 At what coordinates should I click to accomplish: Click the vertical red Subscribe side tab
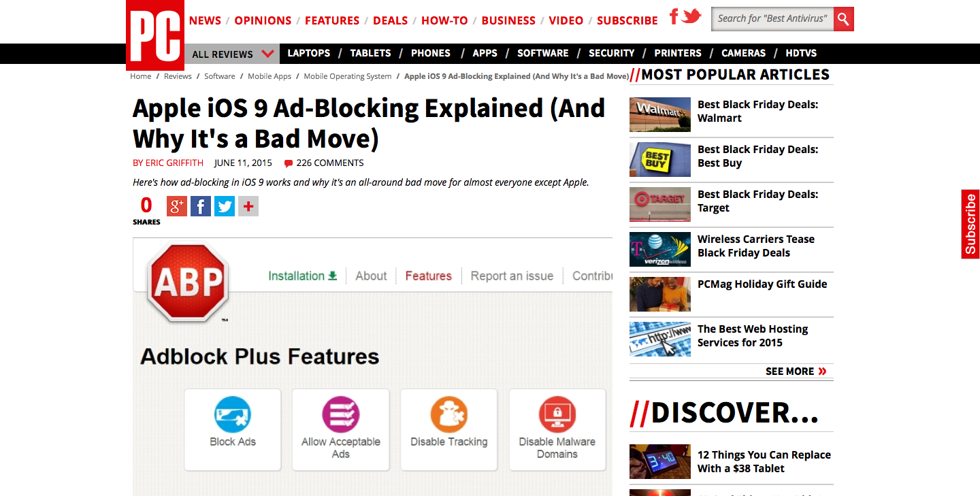(x=970, y=224)
